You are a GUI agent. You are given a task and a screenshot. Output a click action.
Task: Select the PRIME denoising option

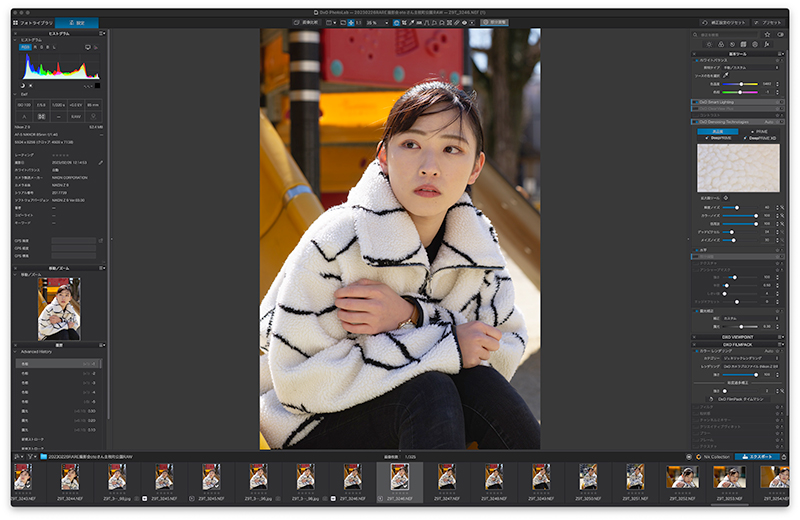coord(759,132)
